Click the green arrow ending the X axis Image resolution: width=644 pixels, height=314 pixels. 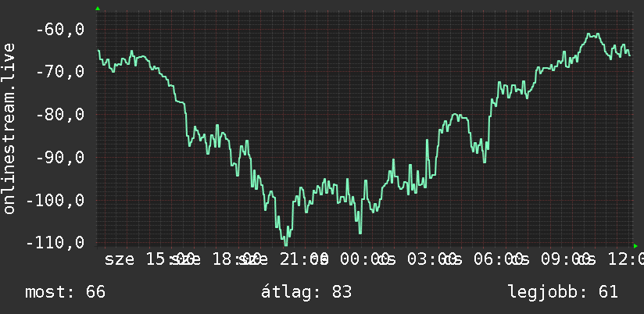coord(635,246)
